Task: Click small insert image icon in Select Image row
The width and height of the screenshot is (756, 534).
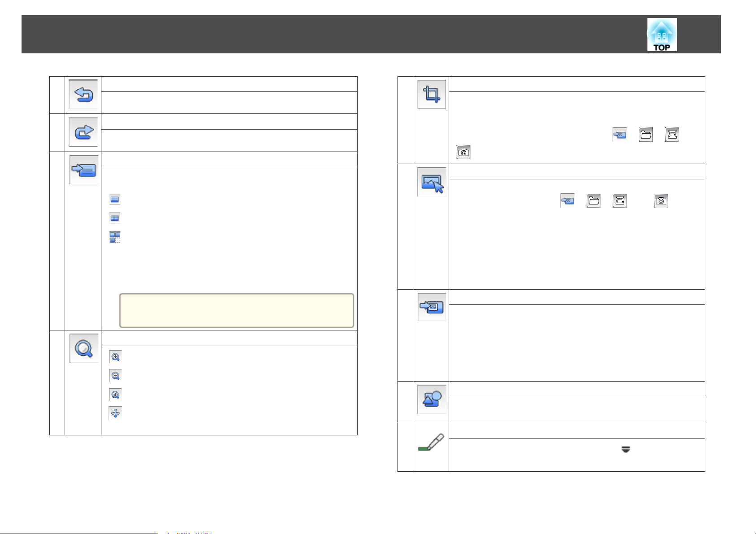Action: 568,201
